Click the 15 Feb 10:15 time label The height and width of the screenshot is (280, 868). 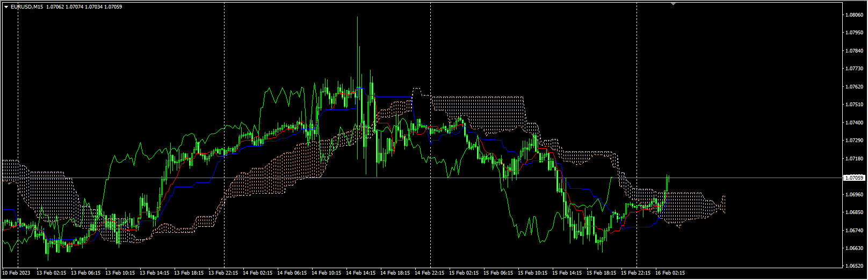533,273
